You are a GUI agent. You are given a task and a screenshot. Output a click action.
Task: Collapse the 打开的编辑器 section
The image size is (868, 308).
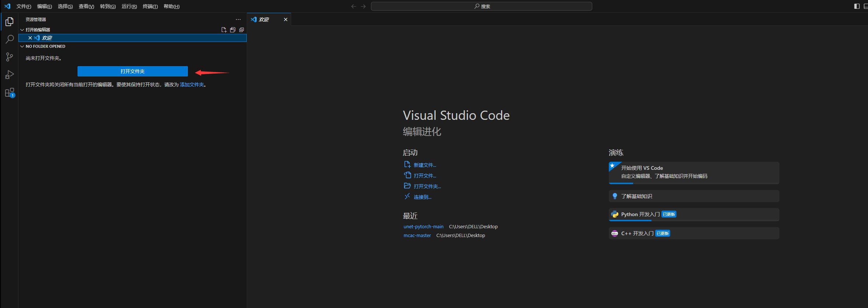[22, 30]
